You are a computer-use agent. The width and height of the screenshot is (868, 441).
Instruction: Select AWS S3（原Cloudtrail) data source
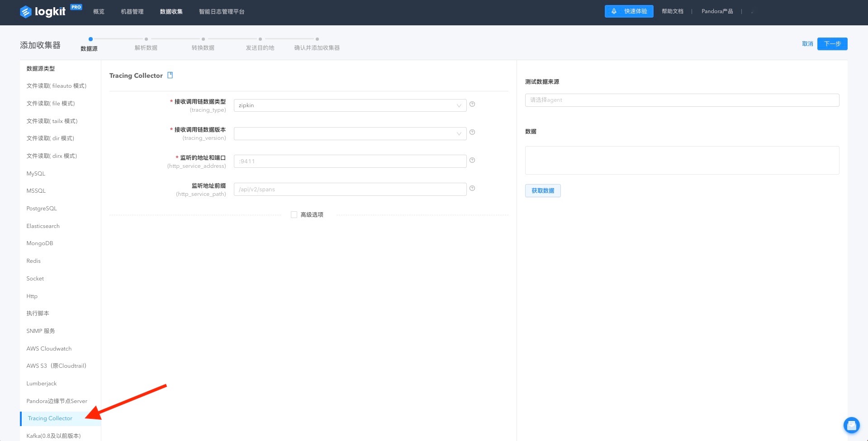56,366
